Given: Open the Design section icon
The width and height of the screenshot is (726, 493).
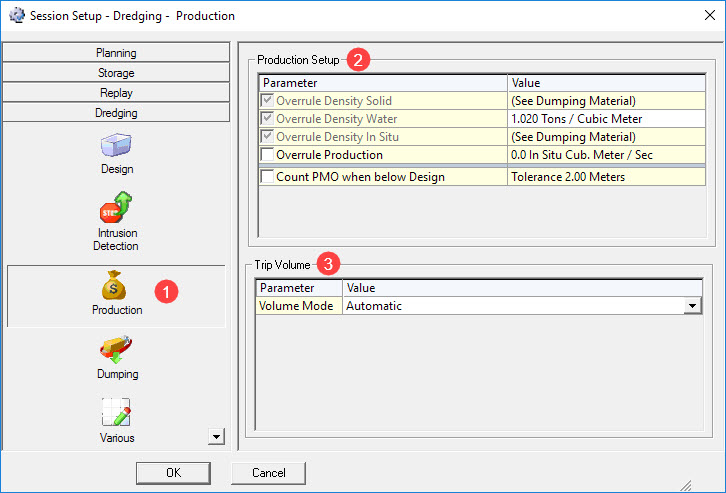Looking at the screenshot, I should click(x=117, y=146).
